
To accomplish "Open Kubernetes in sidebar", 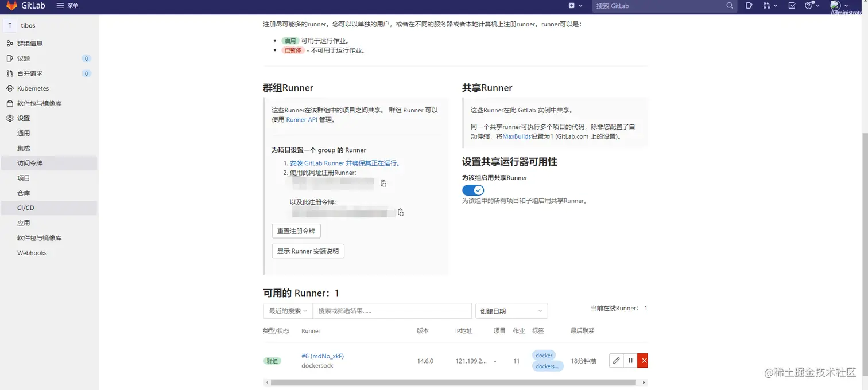I will pyautogui.click(x=33, y=88).
